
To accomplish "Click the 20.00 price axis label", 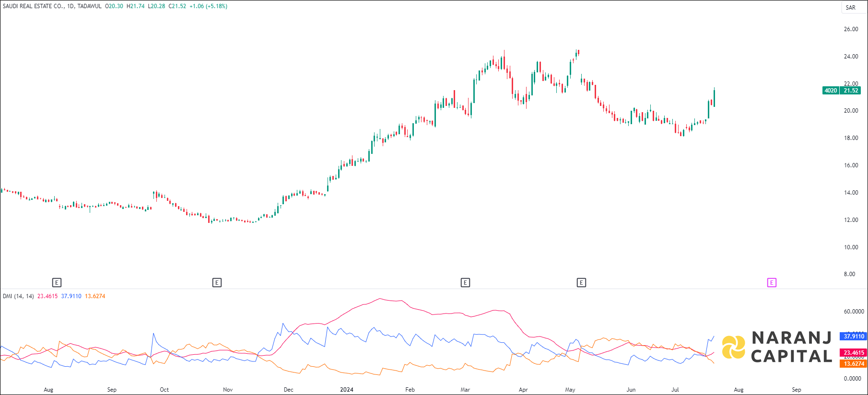I will click(851, 111).
